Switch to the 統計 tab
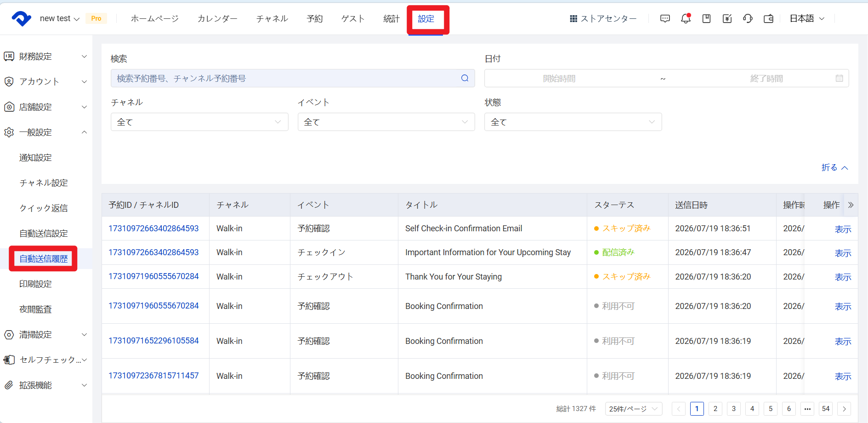 [391, 19]
